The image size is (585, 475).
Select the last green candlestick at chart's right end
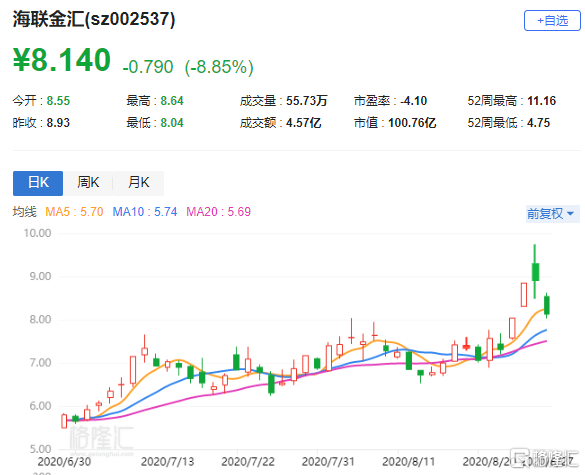click(x=547, y=305)
